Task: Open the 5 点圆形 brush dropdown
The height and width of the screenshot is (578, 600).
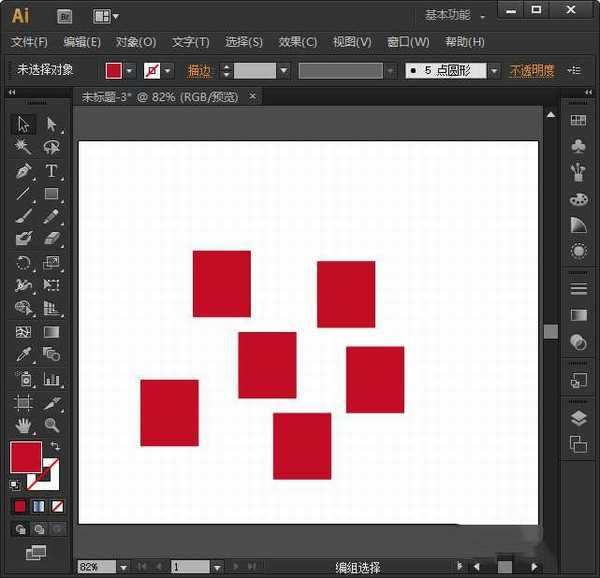Action: tap(493, 71)
